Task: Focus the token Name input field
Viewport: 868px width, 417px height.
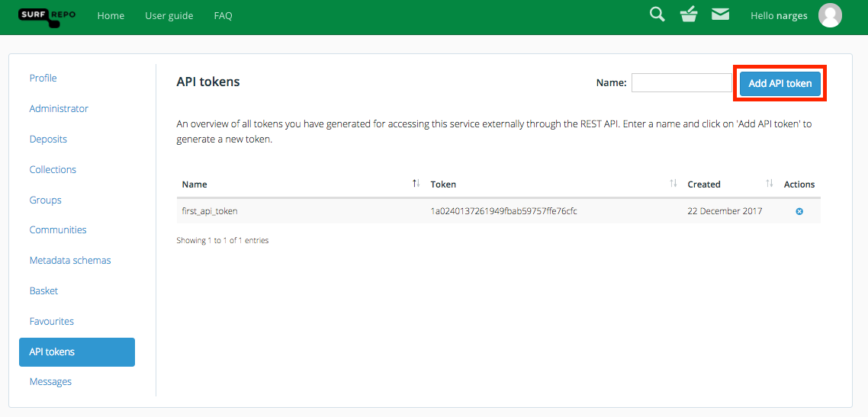Action: [x=681, y=83]
